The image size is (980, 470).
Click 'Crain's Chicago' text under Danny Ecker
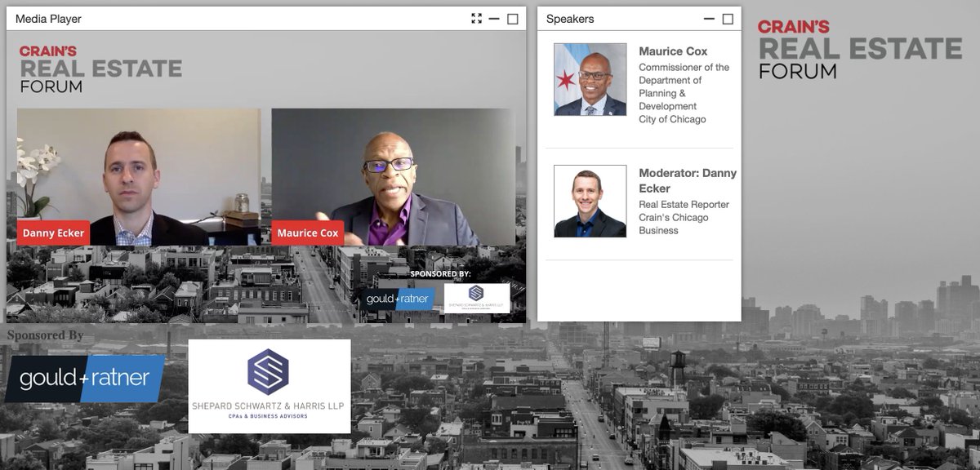[x=673, y=217]
